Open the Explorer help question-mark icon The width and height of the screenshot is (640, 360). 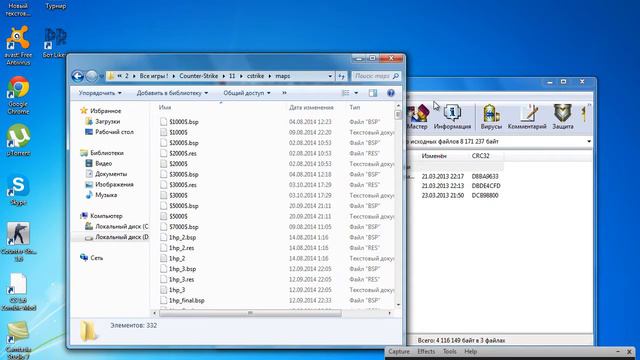(x=391, y=93)
